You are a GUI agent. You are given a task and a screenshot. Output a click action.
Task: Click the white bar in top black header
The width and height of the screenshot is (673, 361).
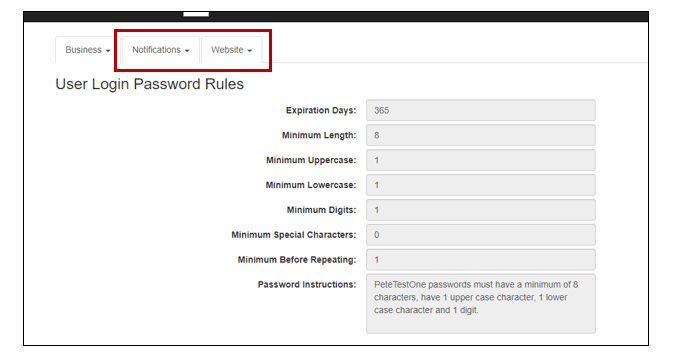coord(196,14)
